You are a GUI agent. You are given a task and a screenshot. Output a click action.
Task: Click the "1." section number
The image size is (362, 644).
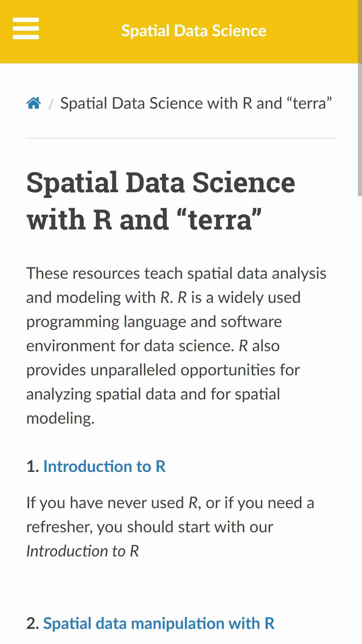[33, 467]
